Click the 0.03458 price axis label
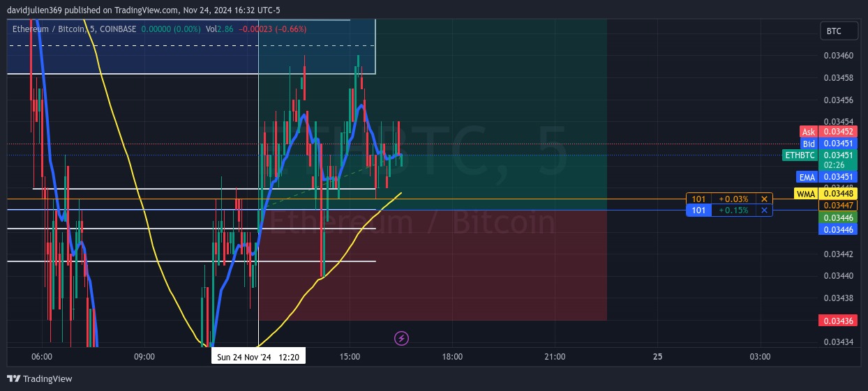The height and width of the screenshot is (391, 868). tap(837, 77)
